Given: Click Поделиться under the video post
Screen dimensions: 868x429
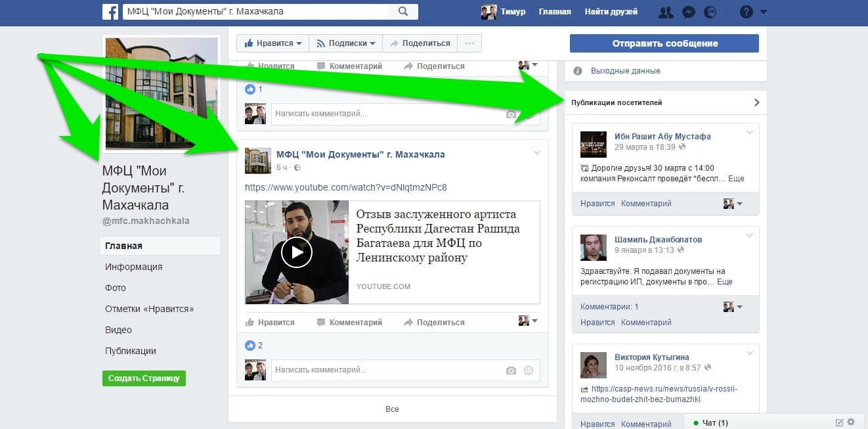Looking at the screenshot, I should [x=434, y=323].
